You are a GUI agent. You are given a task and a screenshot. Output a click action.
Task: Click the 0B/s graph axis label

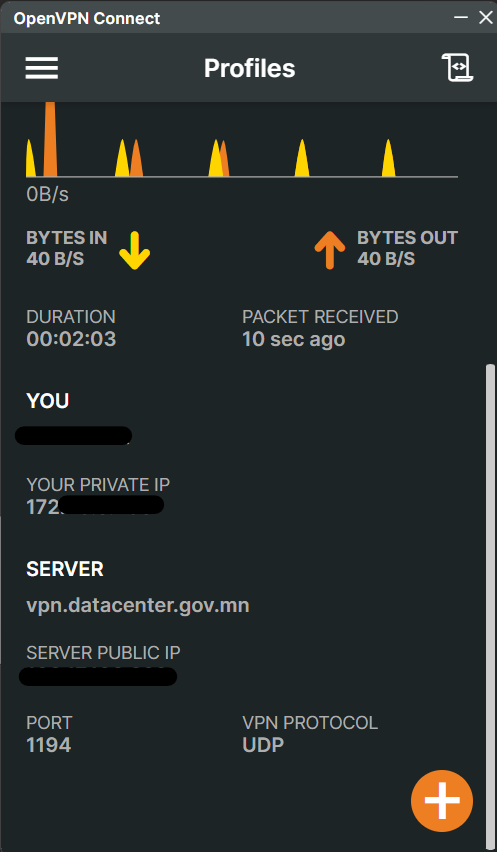(47, 194)
